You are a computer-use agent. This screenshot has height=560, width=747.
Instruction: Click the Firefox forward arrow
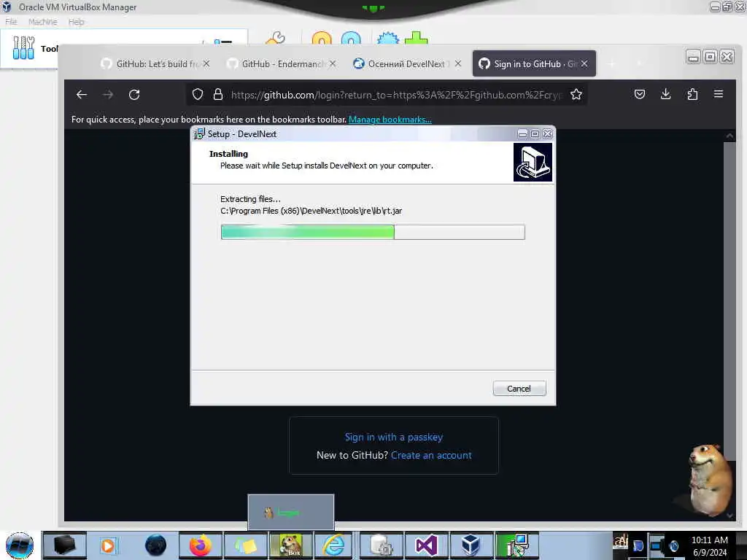108,95
